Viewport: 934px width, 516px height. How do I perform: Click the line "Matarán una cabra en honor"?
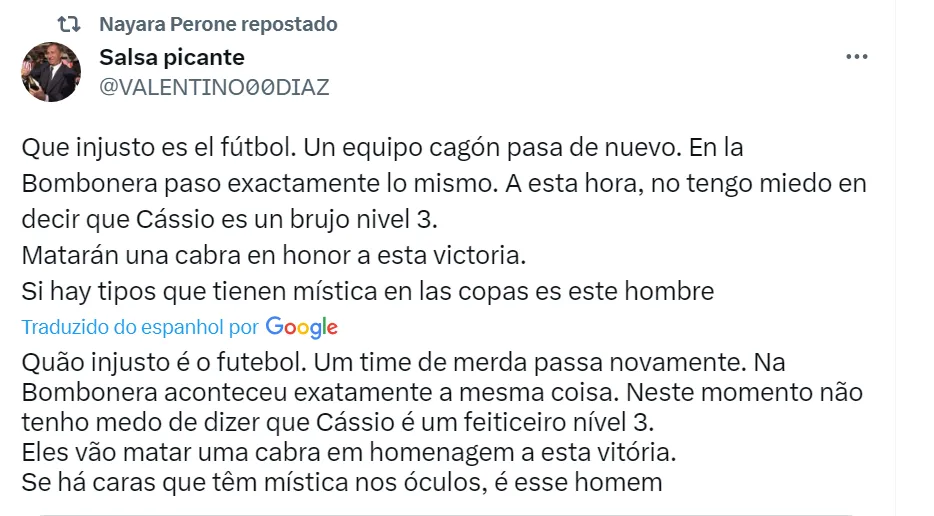pyautogui.click(x=272, y=255)
